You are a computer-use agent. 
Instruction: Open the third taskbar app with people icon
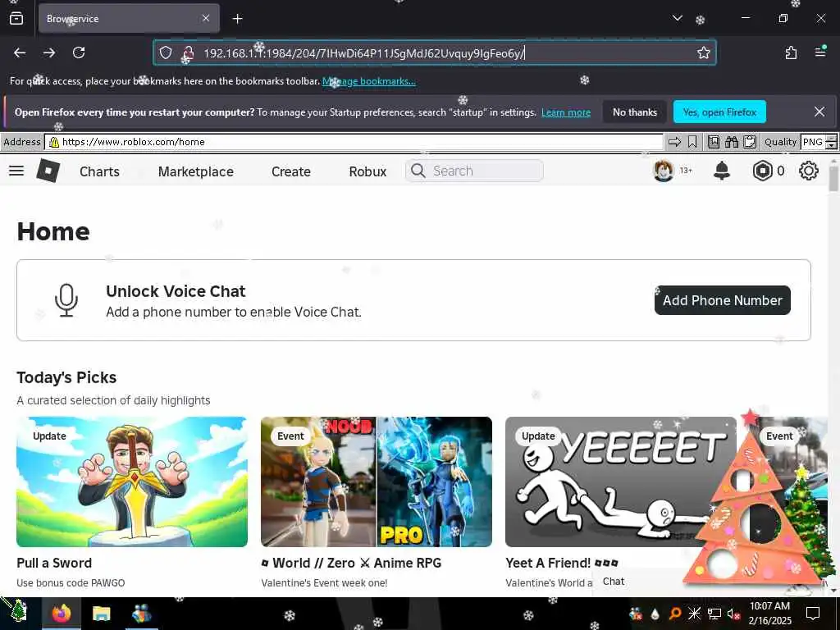(141, 614)
